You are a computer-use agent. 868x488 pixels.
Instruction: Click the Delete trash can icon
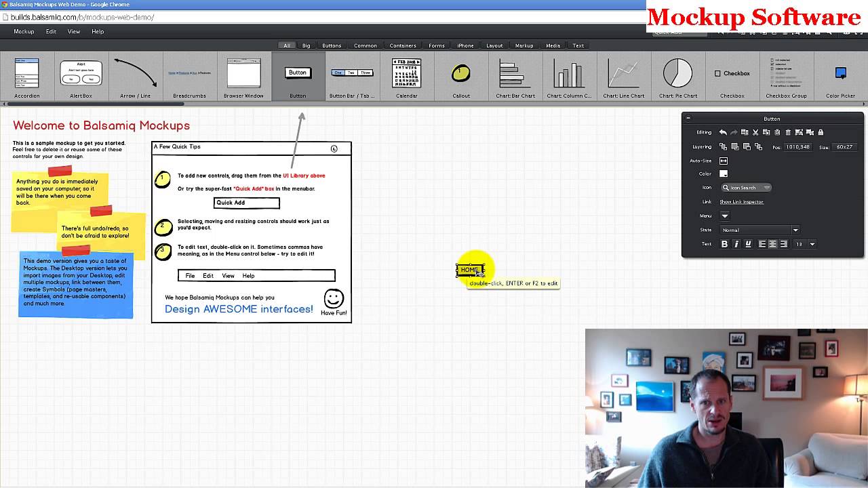point(788,132)
